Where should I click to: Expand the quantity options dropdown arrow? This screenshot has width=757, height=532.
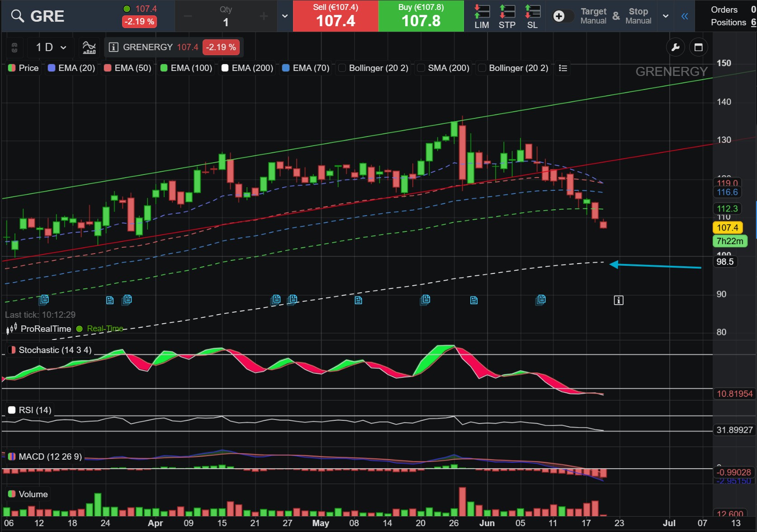[x=285, y=16]
